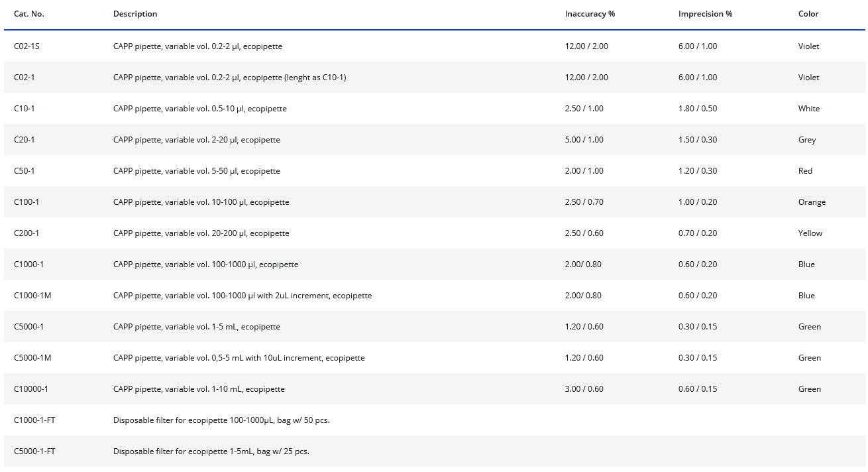The width and height of the screenshot is (868, 472).
Task: Click the Description column header
Action: [x=135, y=14]
